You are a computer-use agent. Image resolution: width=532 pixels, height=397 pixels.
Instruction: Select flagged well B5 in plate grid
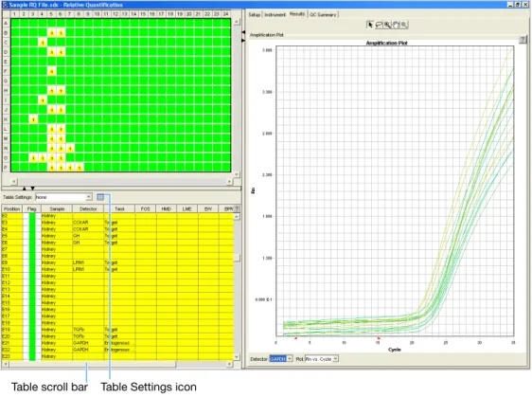pyautogui.click(x=51, y=32)
